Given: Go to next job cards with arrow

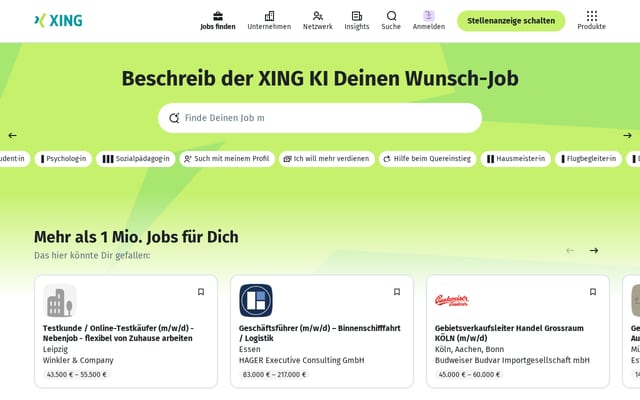Looking at the screenshot, I should click(x=594, y=251).
